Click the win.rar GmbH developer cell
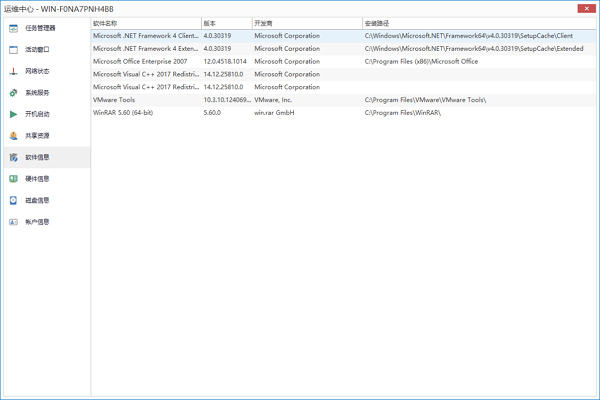 (x=274, y=113)
